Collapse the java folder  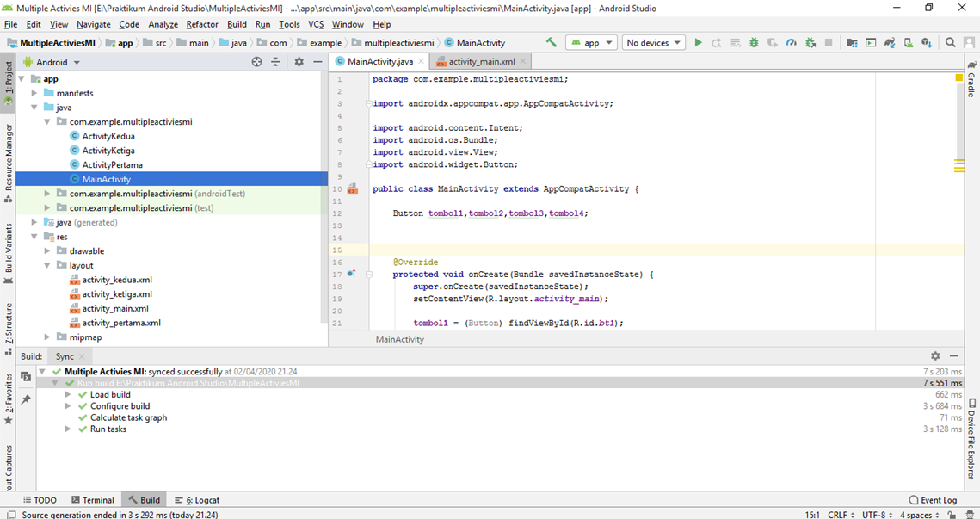34,108
